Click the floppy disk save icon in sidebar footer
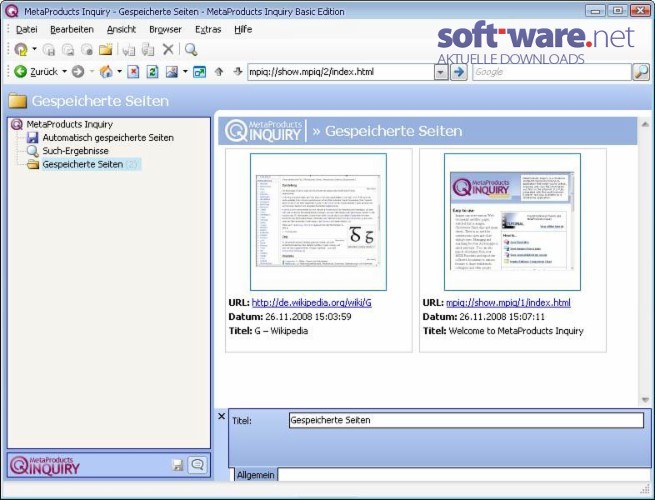655x500 pixels. coord(178,465)
